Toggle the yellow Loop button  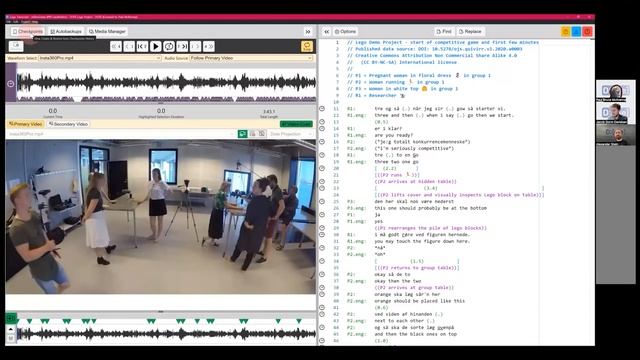tap(307, 47)
